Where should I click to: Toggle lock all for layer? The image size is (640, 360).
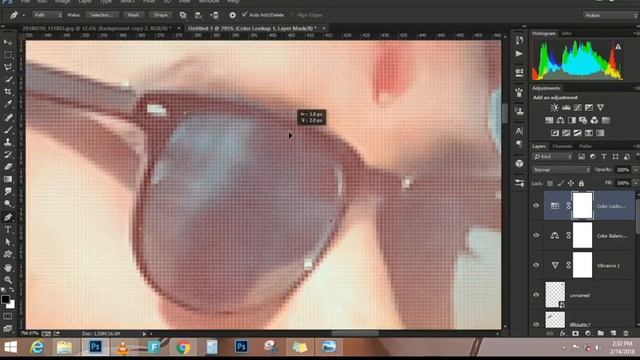pyautogui.click(x=581, y=183)
